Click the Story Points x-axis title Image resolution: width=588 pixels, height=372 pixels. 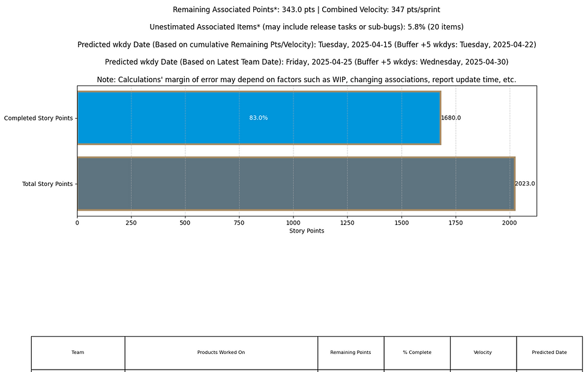tap(307, 231)
